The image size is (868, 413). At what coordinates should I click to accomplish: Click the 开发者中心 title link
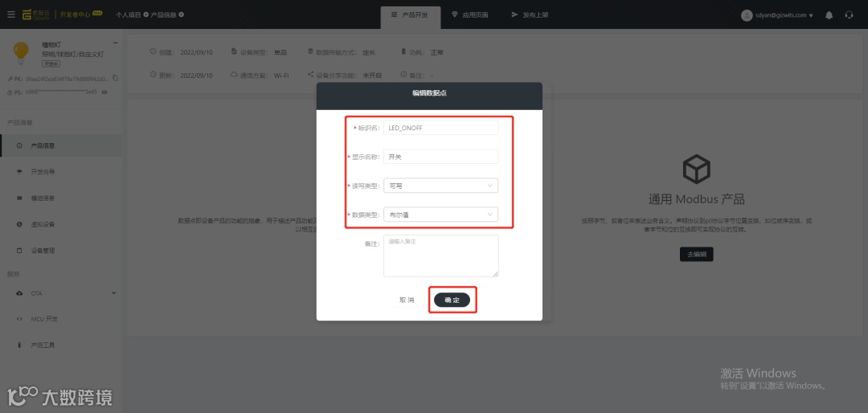75,14
